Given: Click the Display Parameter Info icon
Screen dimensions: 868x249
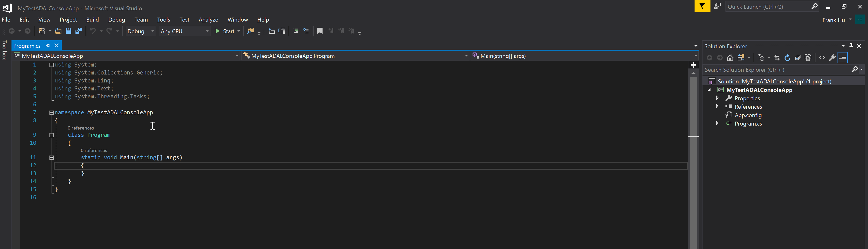Looking at the screenshot, I should tap(282, 31).
